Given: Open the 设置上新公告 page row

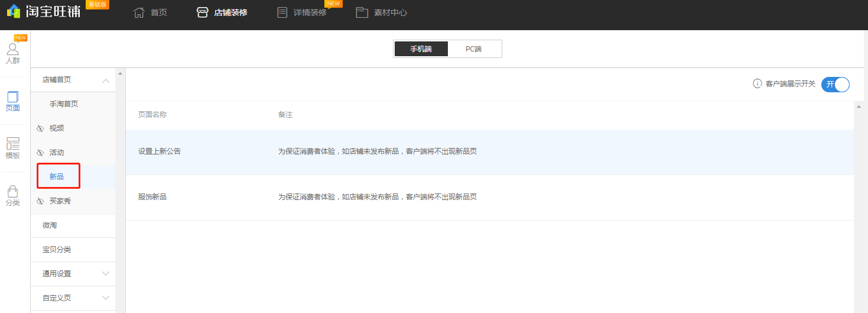Looking at the screenshot, I should 160,151.
